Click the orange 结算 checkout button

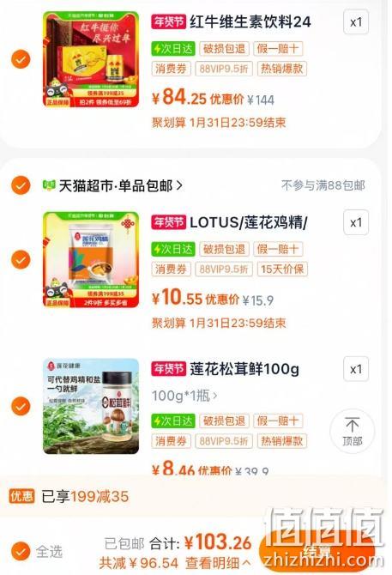click(317, 551)
